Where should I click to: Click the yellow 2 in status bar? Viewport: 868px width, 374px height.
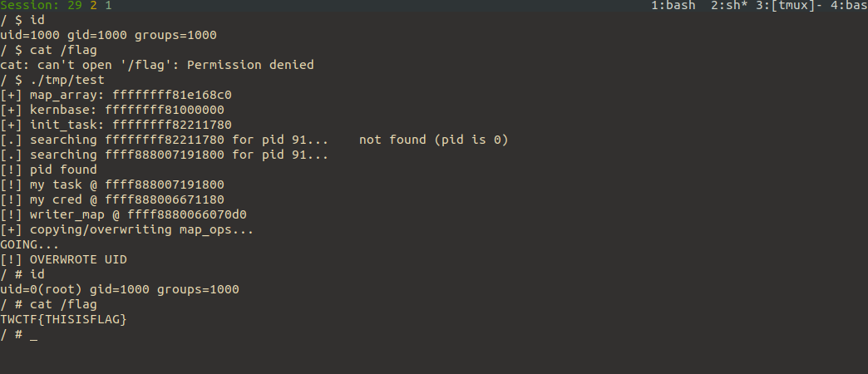tap(94, 6)
